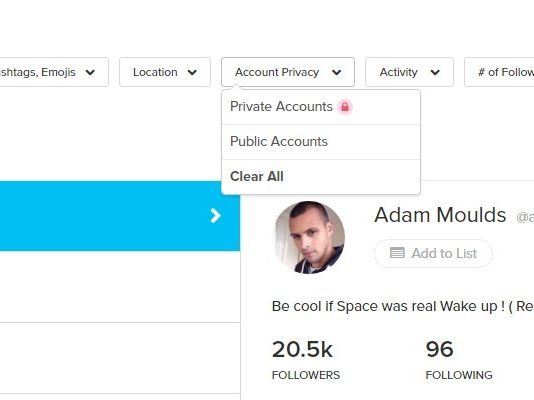Open the Hashtags, Emojis filter dropdown
The image size is (534, 400).
54,72
